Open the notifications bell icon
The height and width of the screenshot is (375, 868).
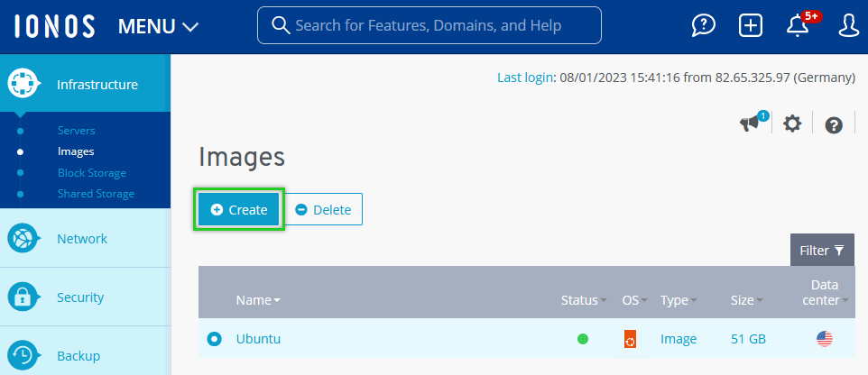(798, 25)
